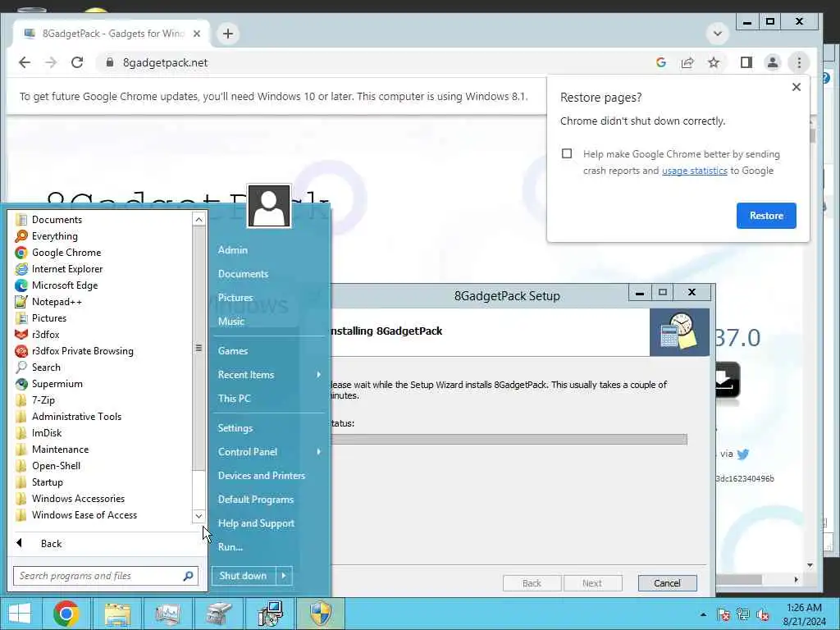Open Chrome side panel icon
Image resolution: width=840 pixels, height=630 pixels.
click(x=746, y=62)
